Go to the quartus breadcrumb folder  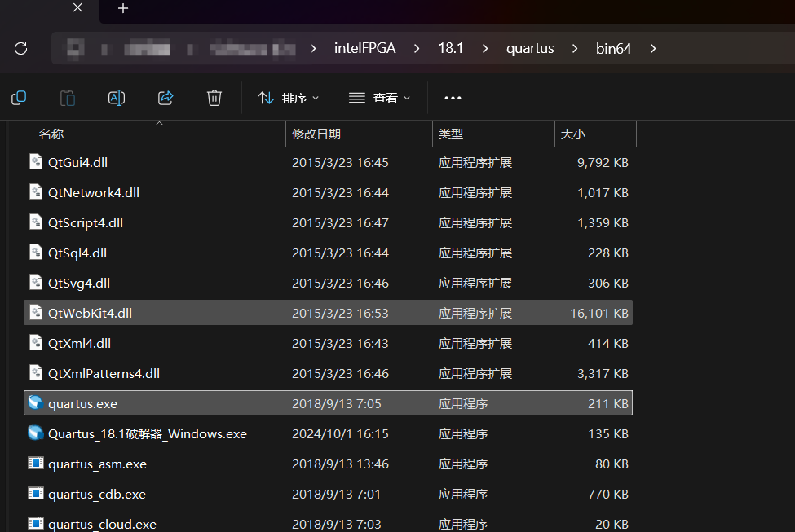[x=530, y=48]
